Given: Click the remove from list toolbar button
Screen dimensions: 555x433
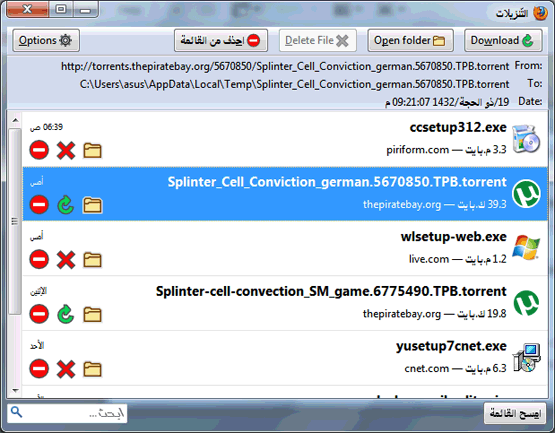Looking at the screenshot, I should [221, 40].
